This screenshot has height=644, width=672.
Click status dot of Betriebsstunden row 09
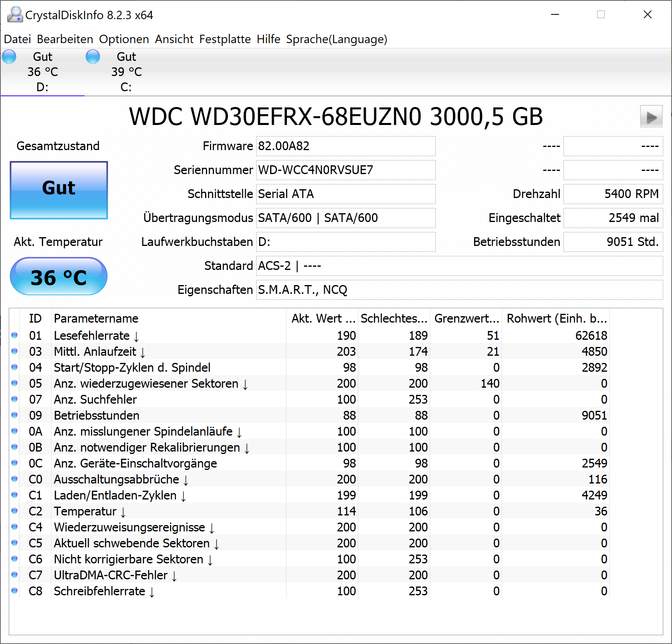point(14,415)
